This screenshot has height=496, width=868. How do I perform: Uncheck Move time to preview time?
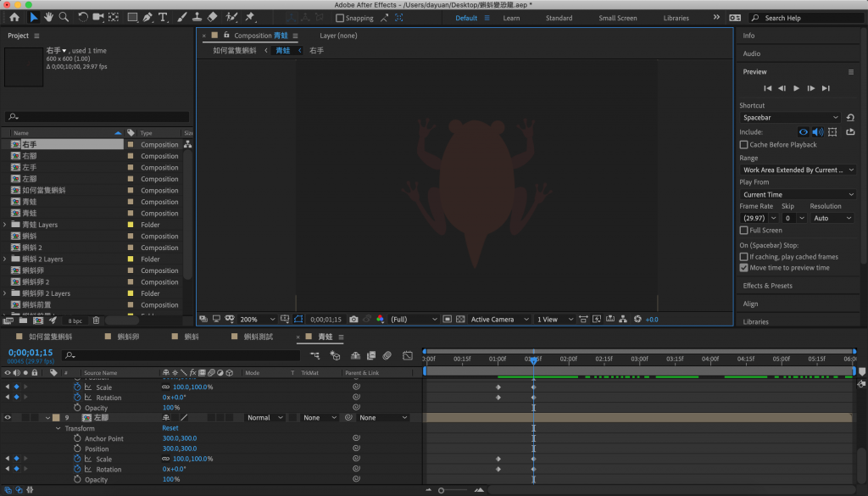tap(743, 268)
